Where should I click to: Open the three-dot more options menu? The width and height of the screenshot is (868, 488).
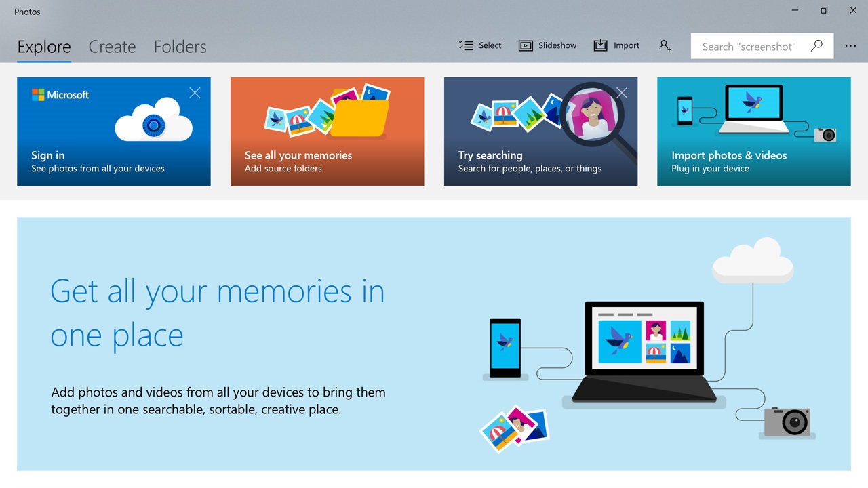point(850,46)
